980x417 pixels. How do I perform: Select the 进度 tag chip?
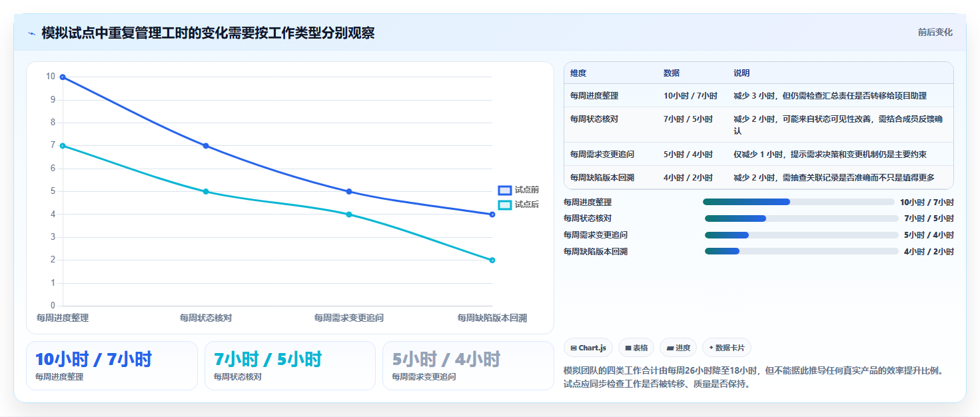(678, 348)
